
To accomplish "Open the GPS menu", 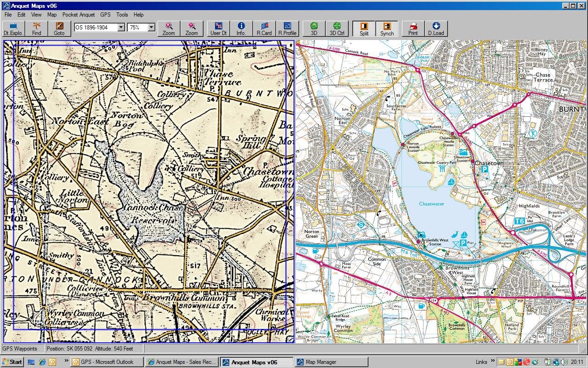I will coord(105,15).
